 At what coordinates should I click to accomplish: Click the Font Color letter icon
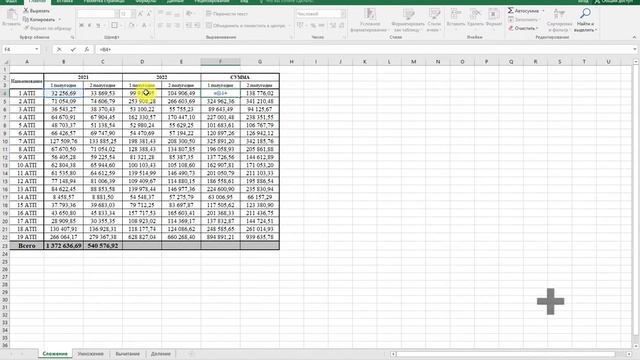click(x=144, y=25)
